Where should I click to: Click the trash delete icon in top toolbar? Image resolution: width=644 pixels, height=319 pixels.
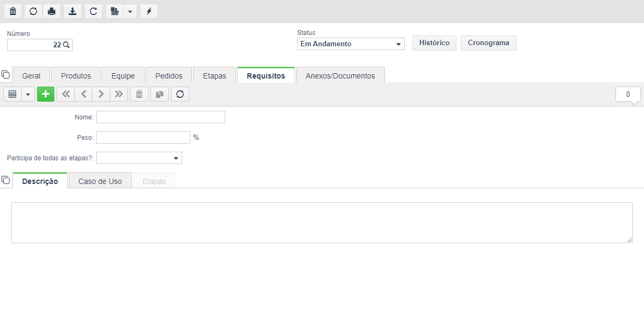click(13, 11)
